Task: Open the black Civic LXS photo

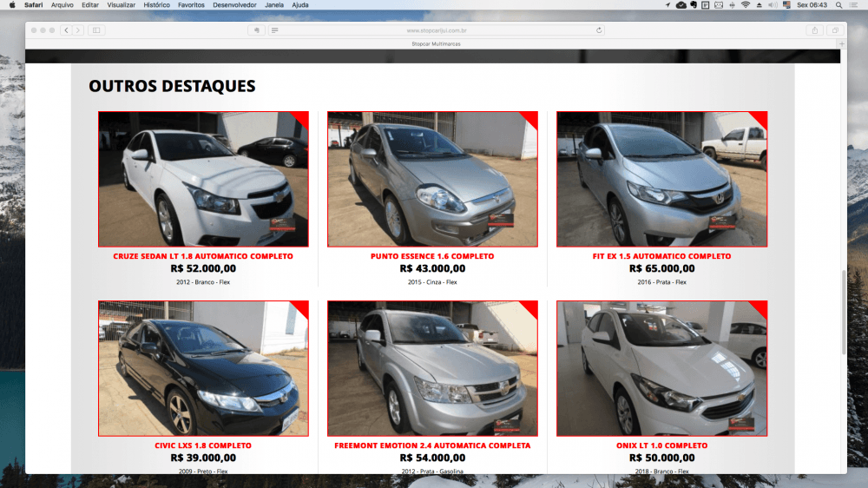Action: click(203, 368)
